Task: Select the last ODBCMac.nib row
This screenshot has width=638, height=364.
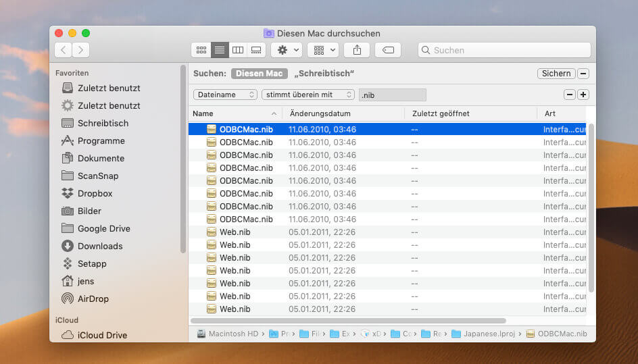Action: 387,219
